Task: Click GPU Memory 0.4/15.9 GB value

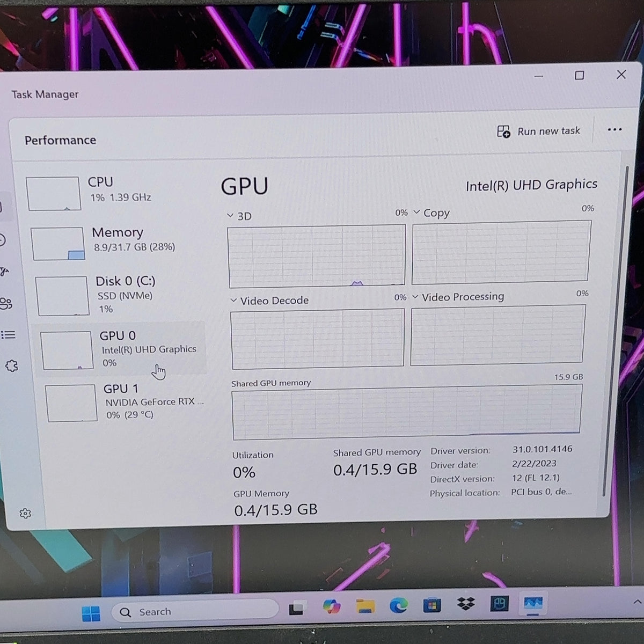Action: tap(276, 510)
